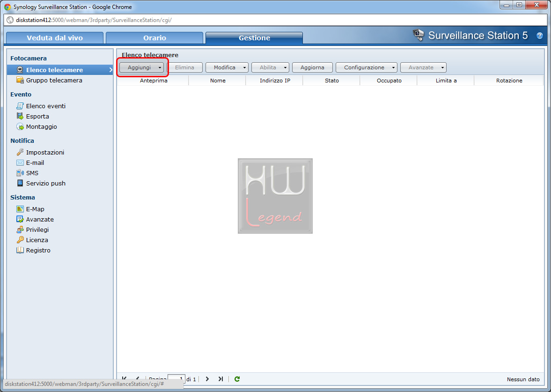Viewport: 551px width, 392px height.
Task: Switch to the Veduta dal vivo tab
Action: click(x=55, y=38)
